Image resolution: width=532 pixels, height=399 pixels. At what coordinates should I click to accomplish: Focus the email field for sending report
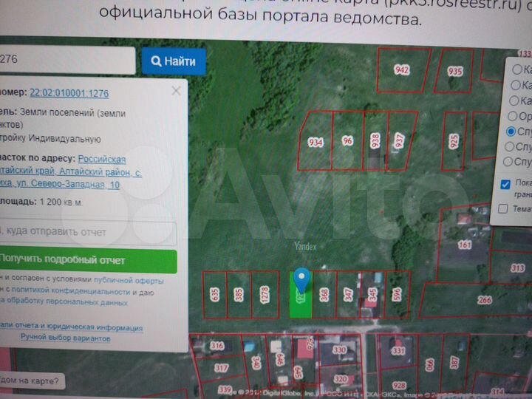88,233
